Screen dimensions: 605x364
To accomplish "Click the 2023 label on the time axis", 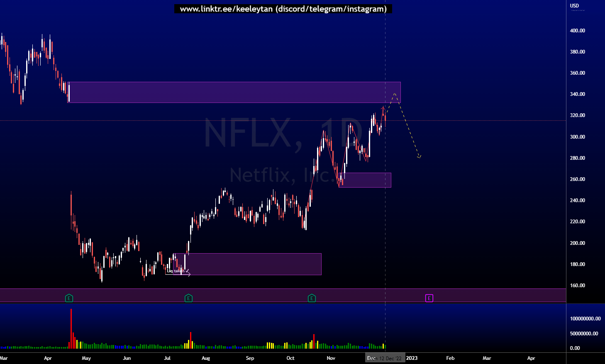I will 412,358.
